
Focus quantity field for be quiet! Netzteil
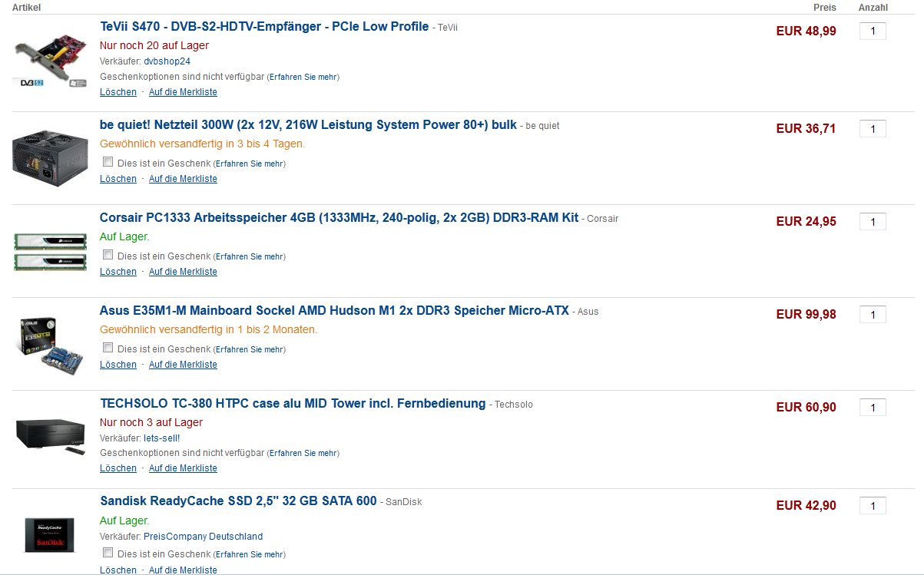click(873, 129)
